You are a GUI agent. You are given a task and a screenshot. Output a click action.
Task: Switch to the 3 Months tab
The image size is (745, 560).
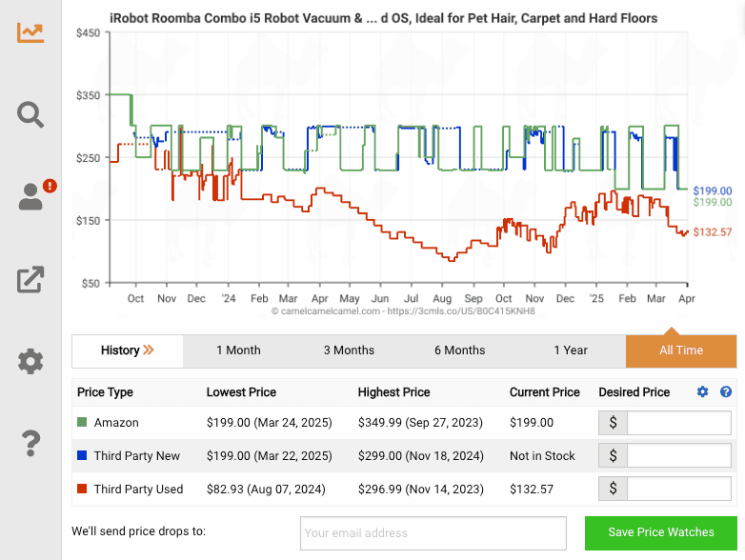[x=349, y=350]
